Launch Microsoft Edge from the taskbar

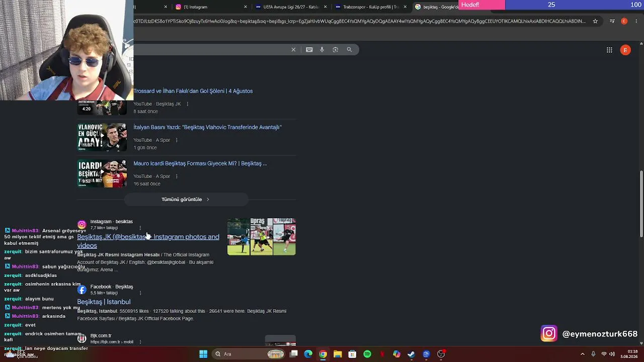tap(308, 354)
